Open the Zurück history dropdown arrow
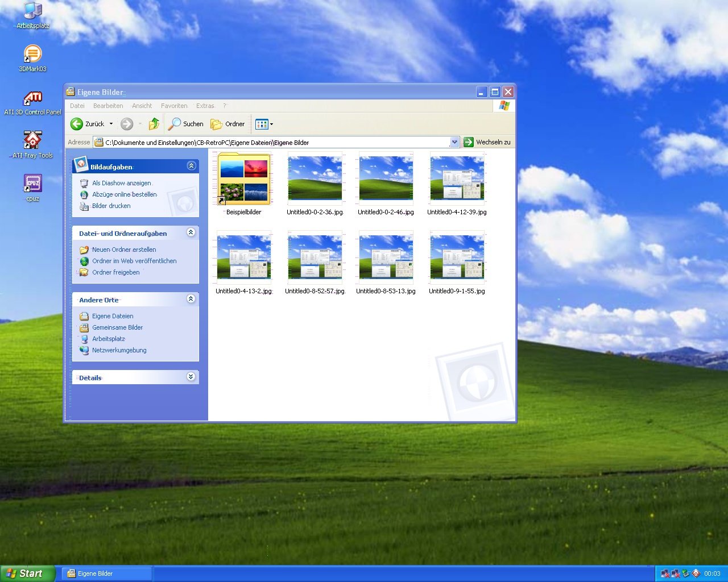728x582 pixels. pos(111,124)
